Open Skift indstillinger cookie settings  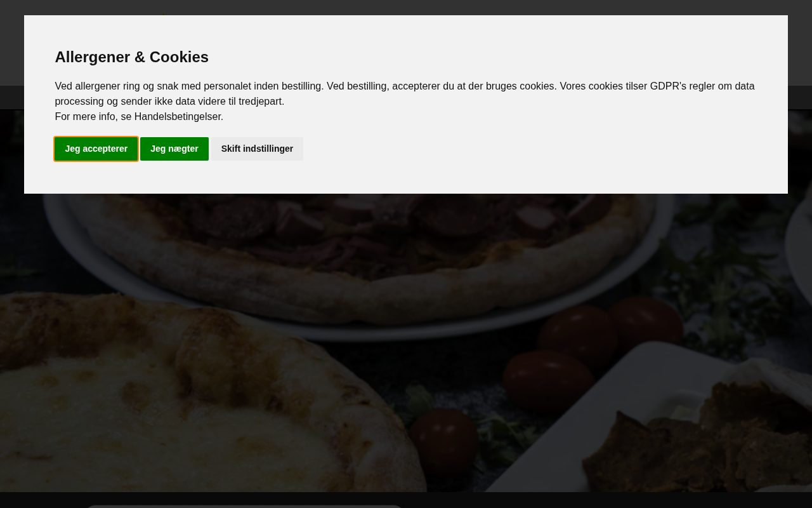[x=257, y=149]
